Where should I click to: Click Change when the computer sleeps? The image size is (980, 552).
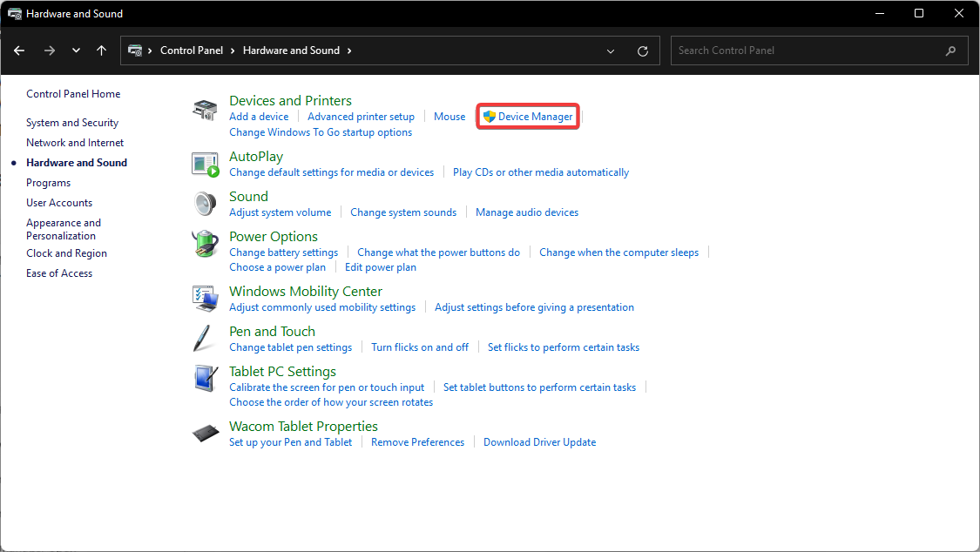(x=618, y=252)
